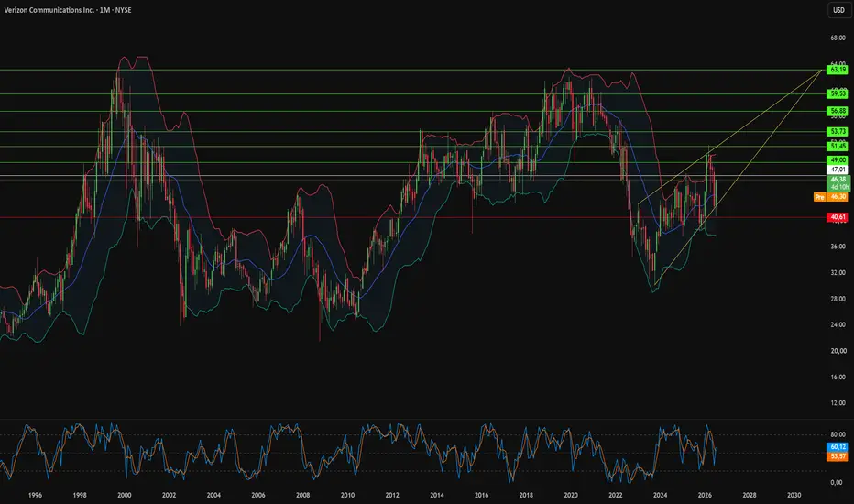Select the 53,73 price label
The width and height of the screenshot is (854, 504).
click(x=838, y=131)
